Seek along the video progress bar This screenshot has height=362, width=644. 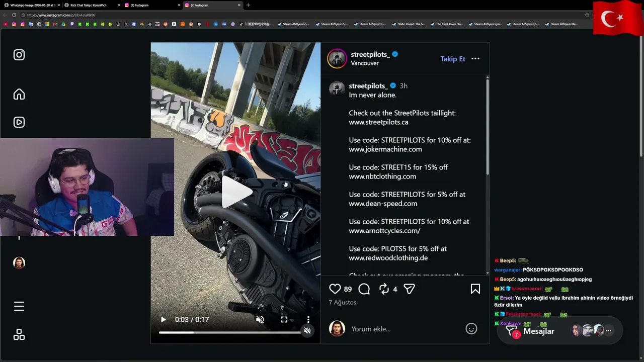click(230, 332)
